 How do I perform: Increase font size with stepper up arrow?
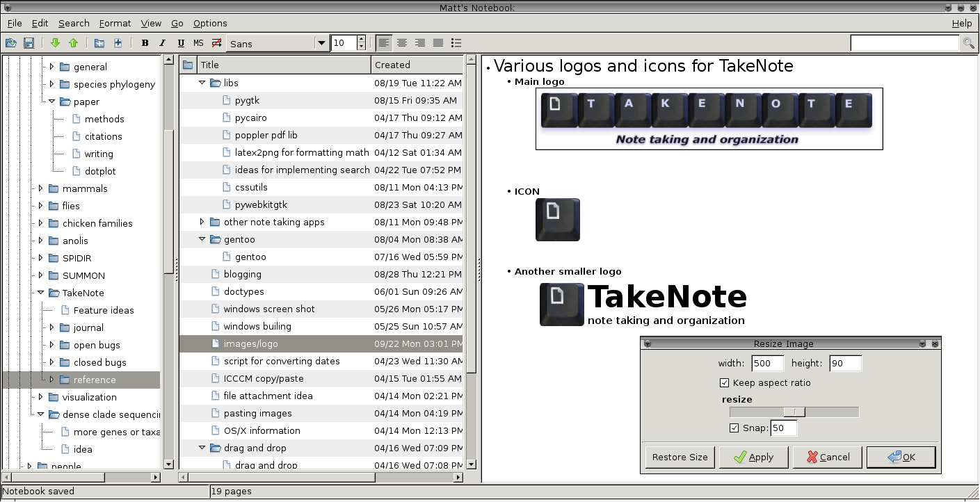(361, 39)
